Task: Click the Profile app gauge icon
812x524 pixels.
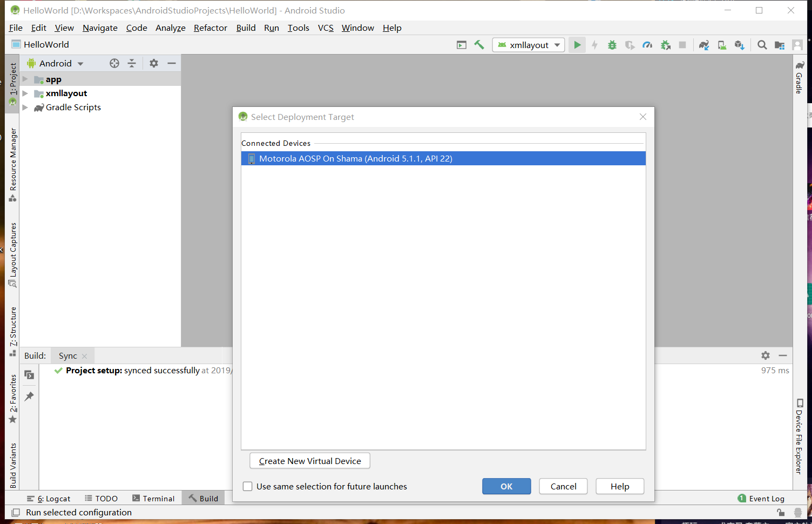Action: click(x=647, y=45)
